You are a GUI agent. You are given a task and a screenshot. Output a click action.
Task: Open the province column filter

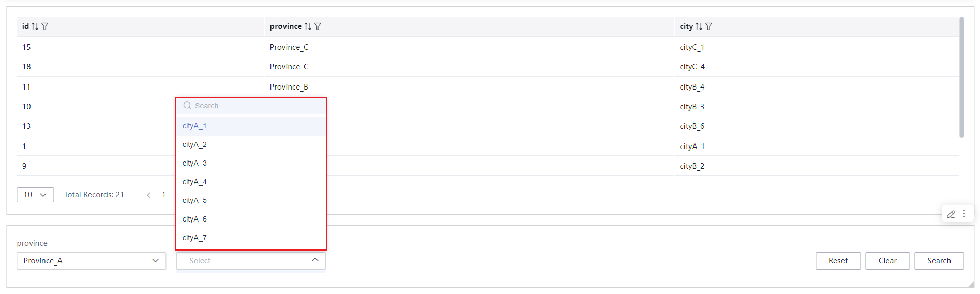tap(318, 26)
